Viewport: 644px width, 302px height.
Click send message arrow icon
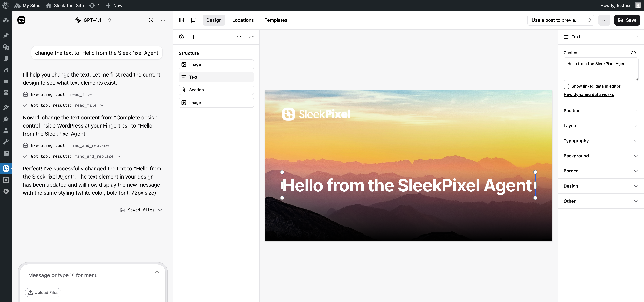157,273
